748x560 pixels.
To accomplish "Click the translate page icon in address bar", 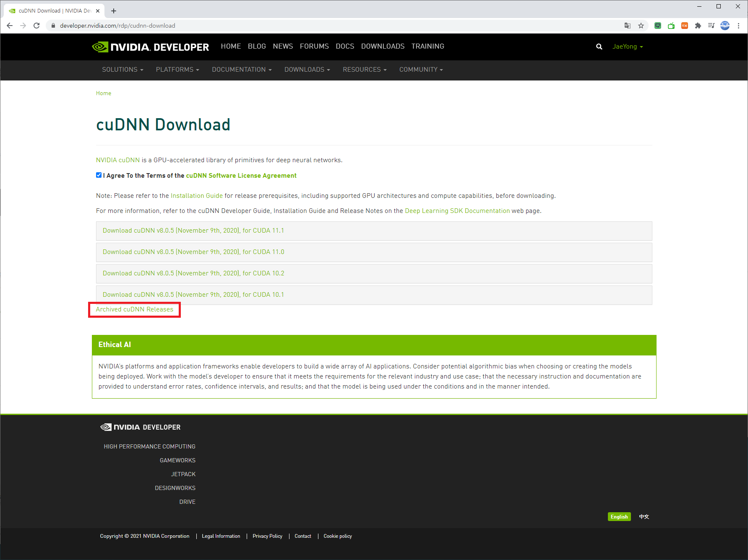I will pyautogui.click(x=628, y=26).
